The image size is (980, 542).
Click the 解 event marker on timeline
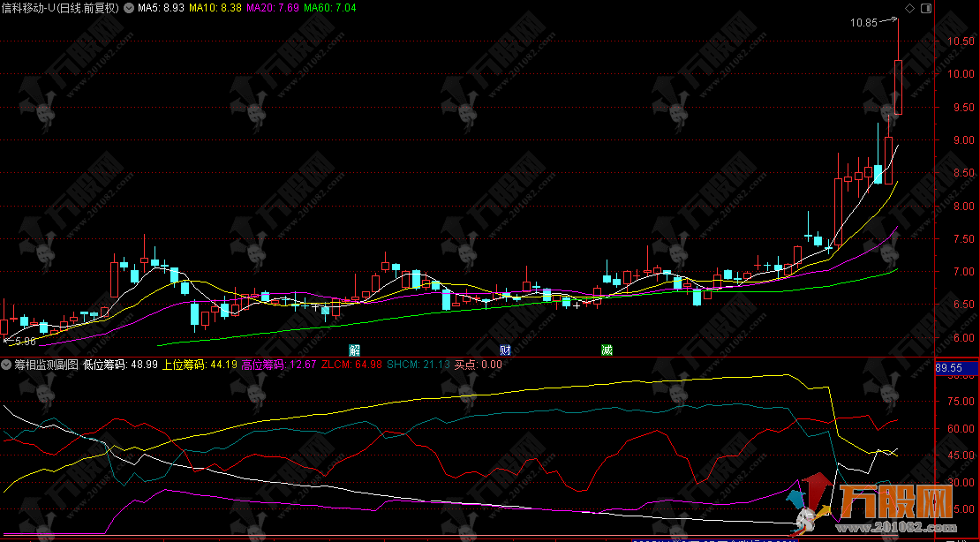354,350
